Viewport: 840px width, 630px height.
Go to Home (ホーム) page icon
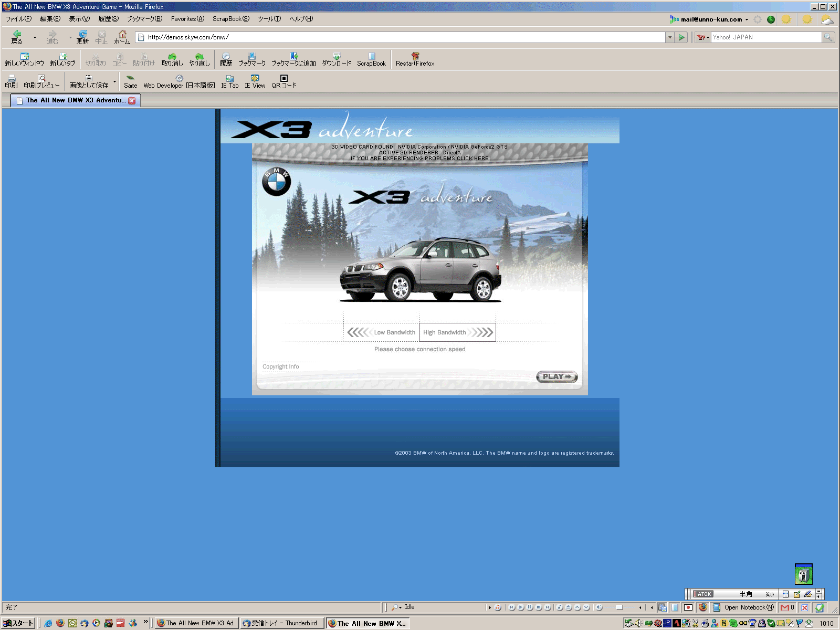pyautogui.click(x=122, y=37)
